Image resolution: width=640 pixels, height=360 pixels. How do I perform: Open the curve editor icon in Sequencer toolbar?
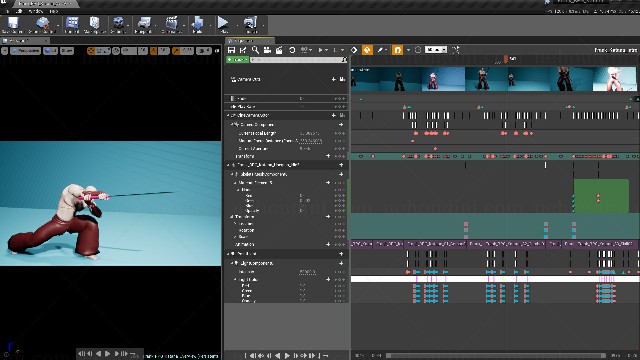456,50
